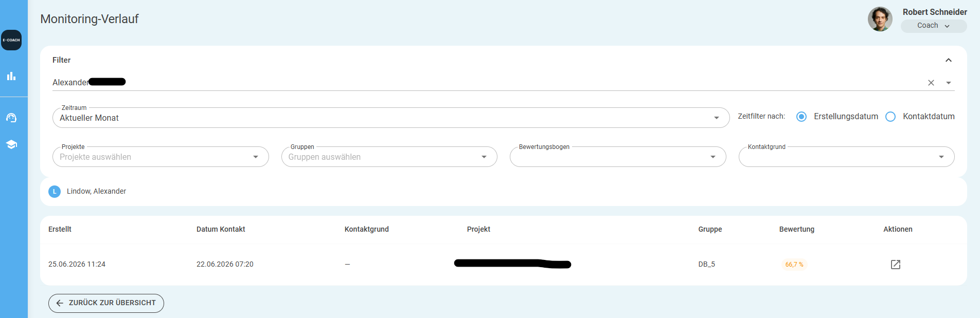Click the Projekt column header
Viewport: 980px width, 318px height.
coord(478,229)
